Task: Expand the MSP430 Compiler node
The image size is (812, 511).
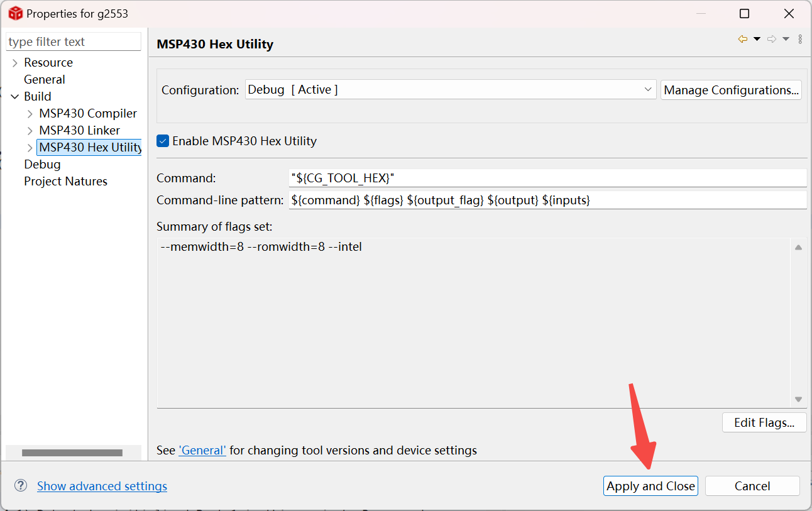Action: (30, 114)
